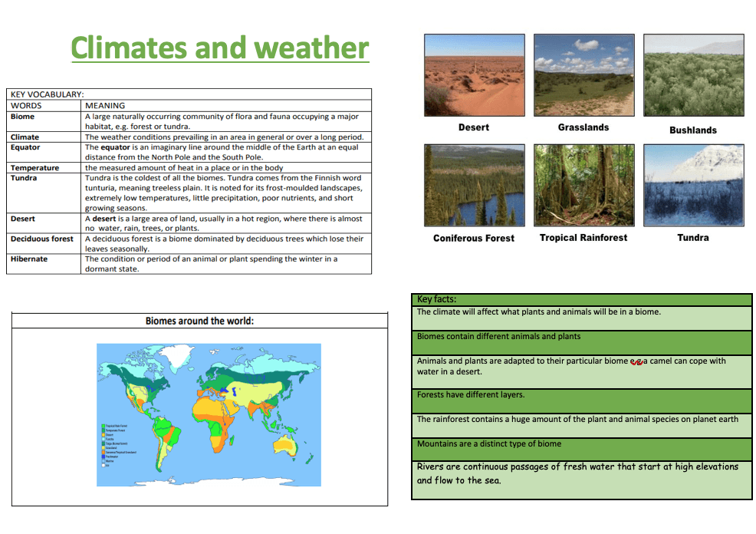Click the "Coniferous Forest" caption

point(474,239)
